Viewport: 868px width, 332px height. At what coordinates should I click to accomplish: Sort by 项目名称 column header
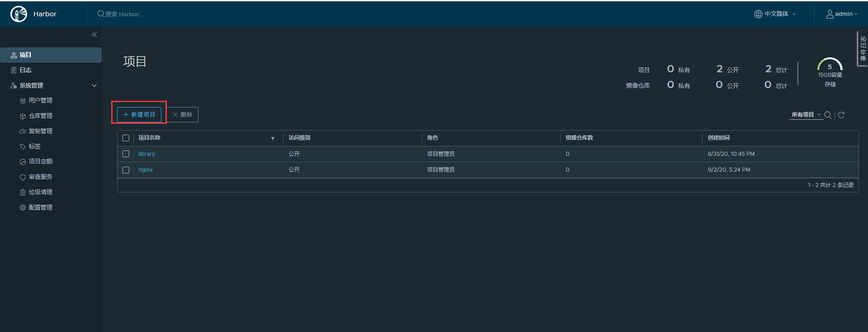(149, 138)
